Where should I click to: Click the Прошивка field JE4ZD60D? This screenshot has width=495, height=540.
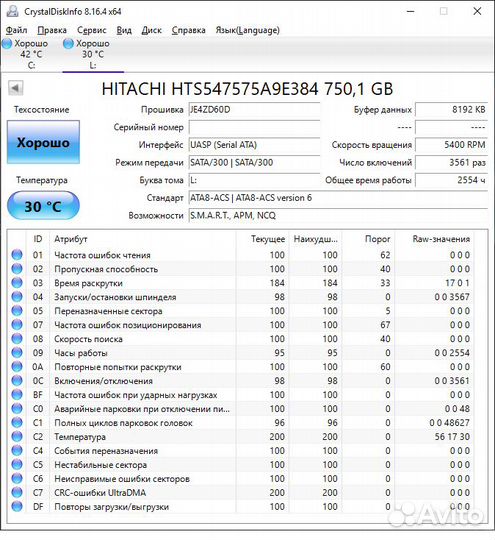coord(254,110)
